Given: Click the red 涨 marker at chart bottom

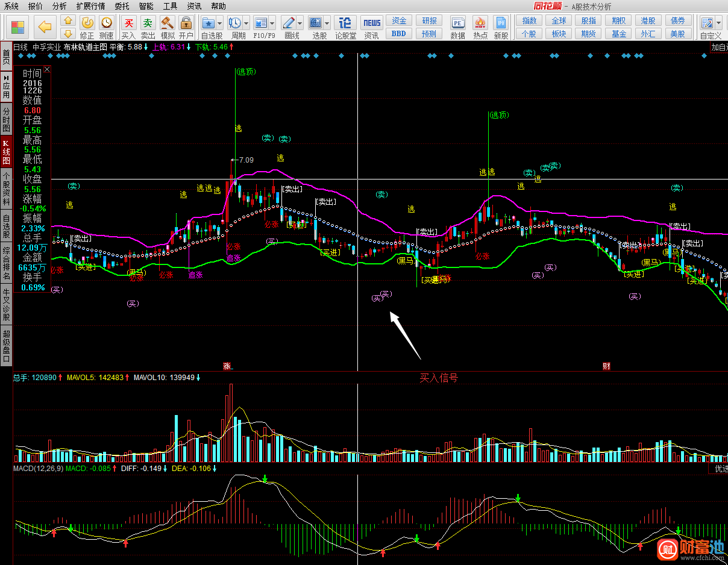Looking at the screenshot, I should (x=228, y=366).
